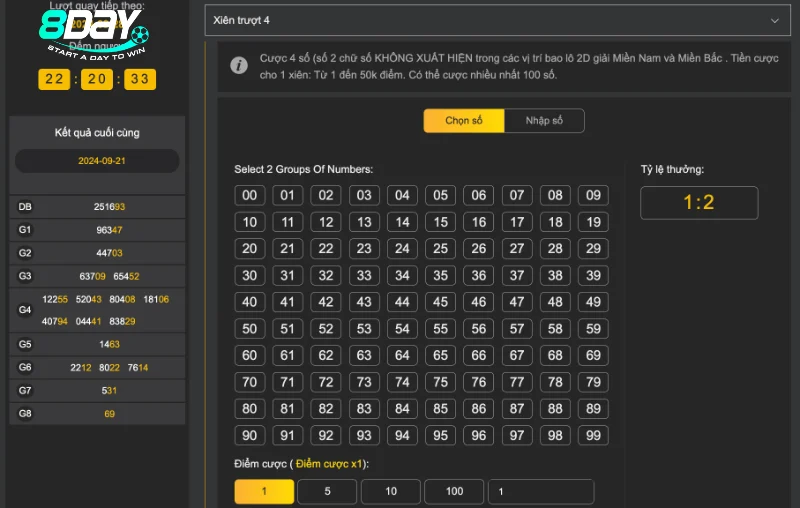The height and width of the screenshot is (508, 800).
Task: Select number 68 in the grid
Action: (555, 356)
